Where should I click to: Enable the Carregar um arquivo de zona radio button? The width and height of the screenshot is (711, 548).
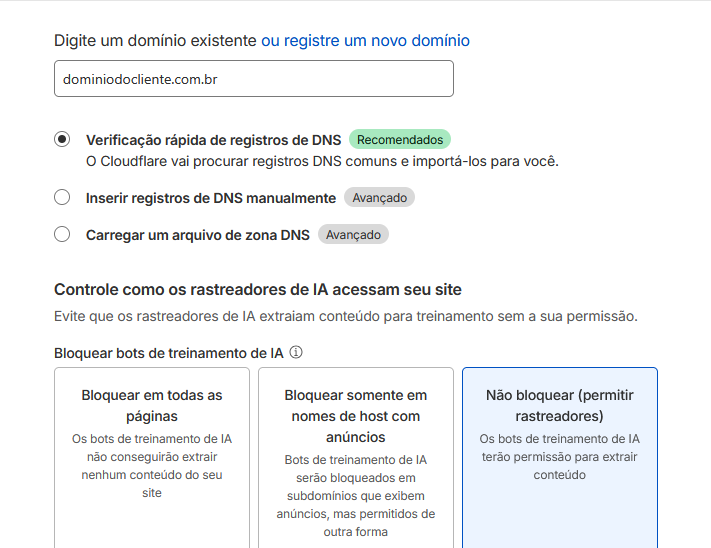62,234
